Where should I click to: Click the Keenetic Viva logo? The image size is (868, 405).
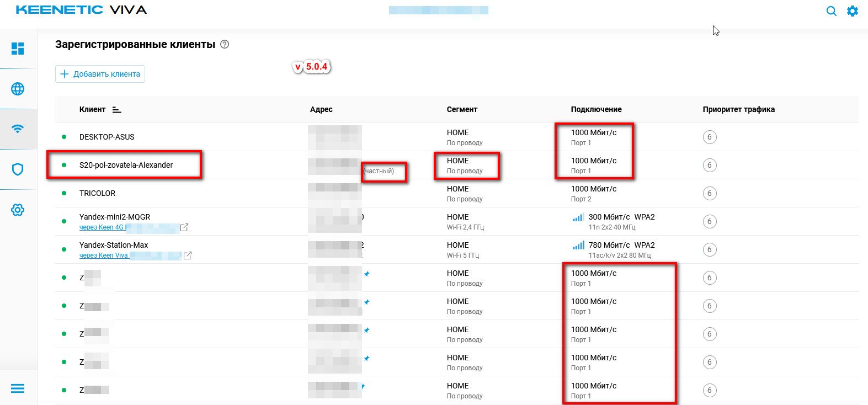81,10
